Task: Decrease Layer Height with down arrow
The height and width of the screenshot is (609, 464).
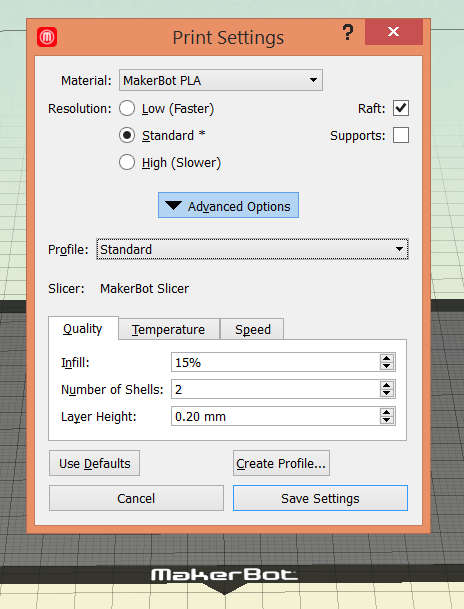Action: pyautogui.click(x=386, y=420)
